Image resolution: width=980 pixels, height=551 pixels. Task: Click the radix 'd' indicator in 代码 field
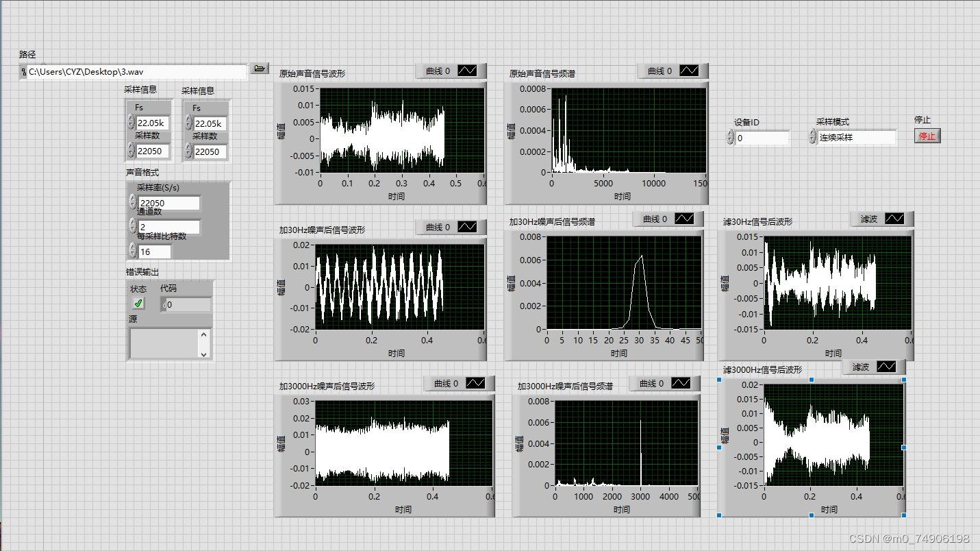pos(164,305)
